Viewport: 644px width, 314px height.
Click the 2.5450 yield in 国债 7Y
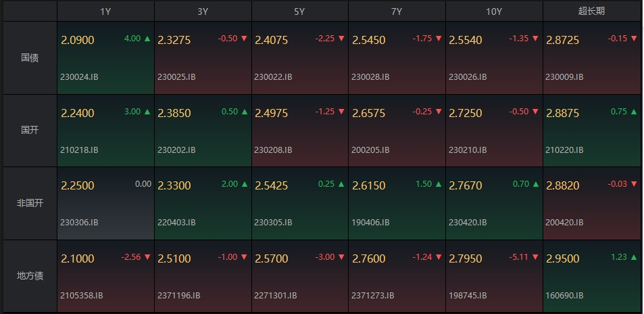[368, 41]
